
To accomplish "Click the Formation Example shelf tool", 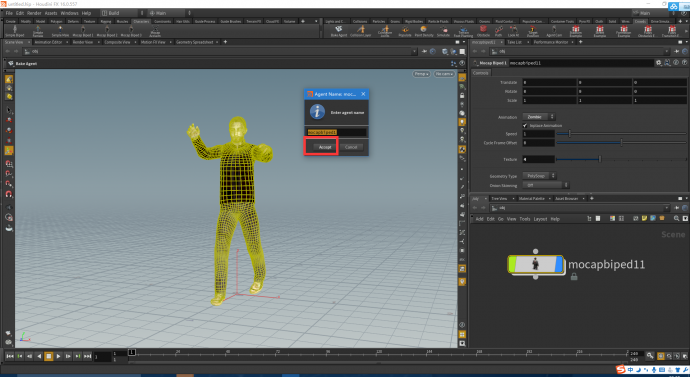I will click(624, 31).
